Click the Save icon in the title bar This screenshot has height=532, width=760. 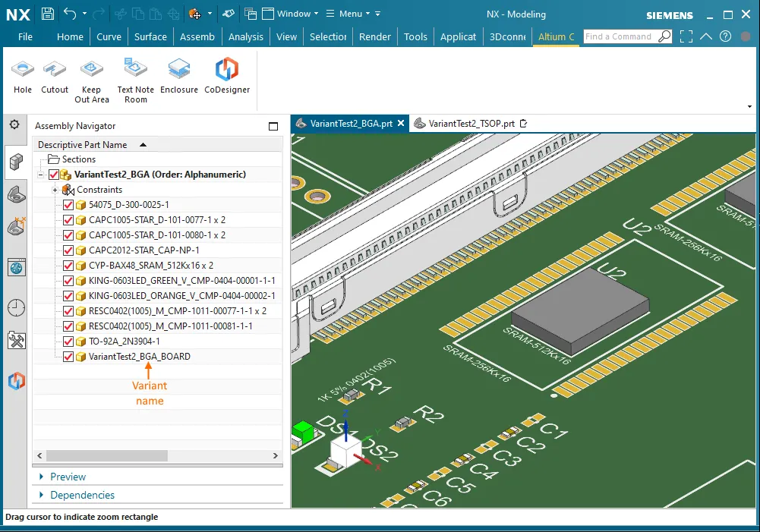point(48,14)
